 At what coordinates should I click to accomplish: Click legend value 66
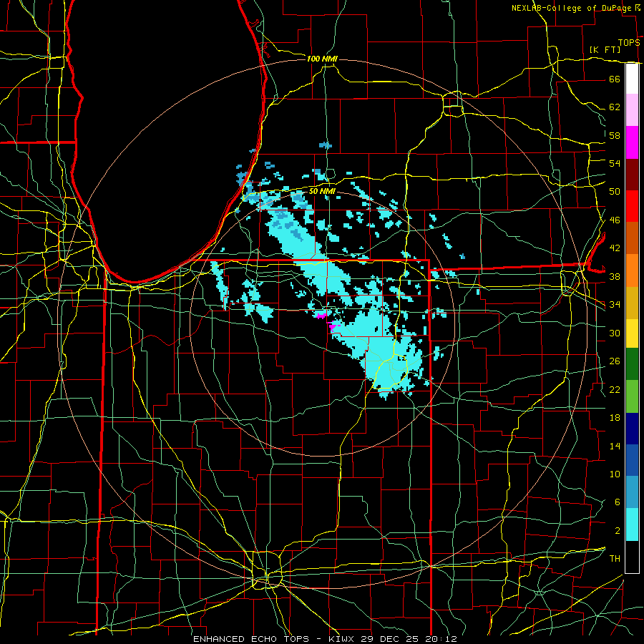click(615, 79)
